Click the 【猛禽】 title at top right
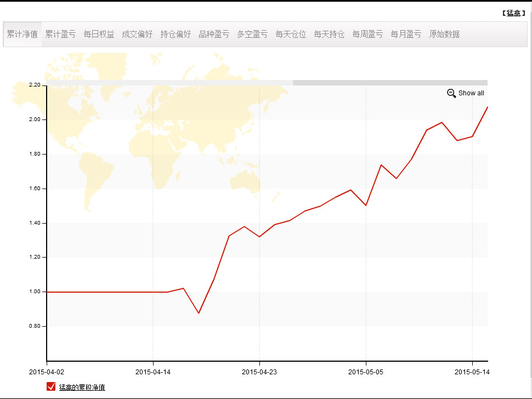532x399 pixels. pyautogui.click(x=514, y=13)
